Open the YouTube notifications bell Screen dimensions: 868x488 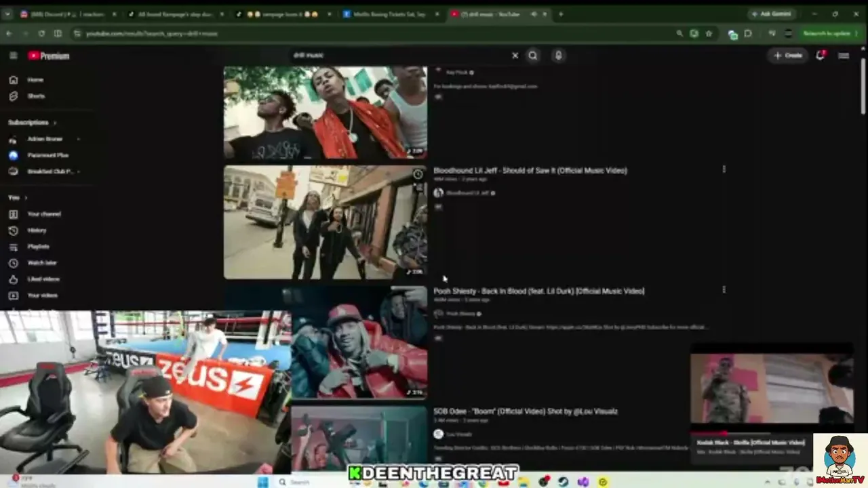(821, 56)
